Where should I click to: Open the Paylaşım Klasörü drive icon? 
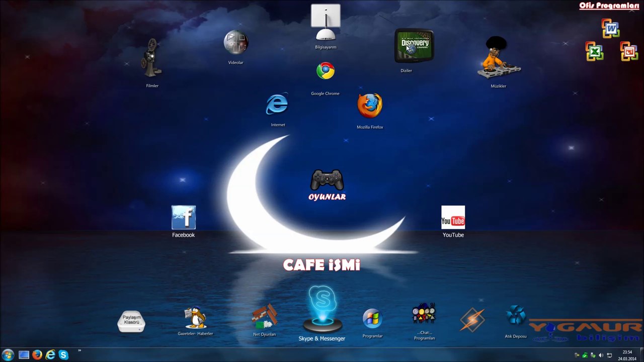point(131,321)
